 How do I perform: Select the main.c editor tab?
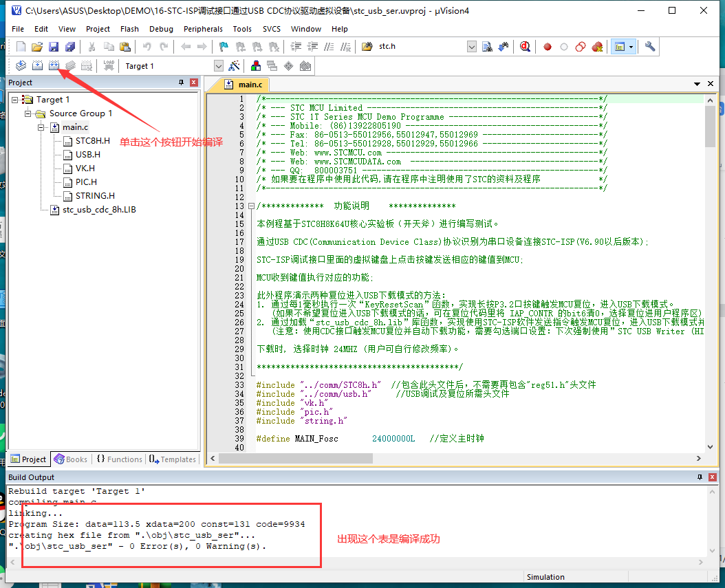(x=244, y=85)
